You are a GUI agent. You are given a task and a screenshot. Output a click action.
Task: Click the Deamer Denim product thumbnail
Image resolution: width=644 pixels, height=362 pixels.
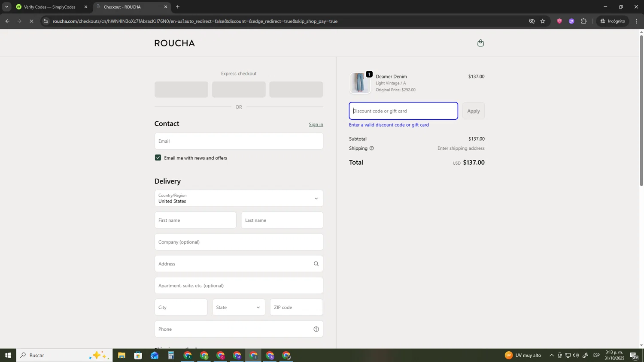point(360,83)
